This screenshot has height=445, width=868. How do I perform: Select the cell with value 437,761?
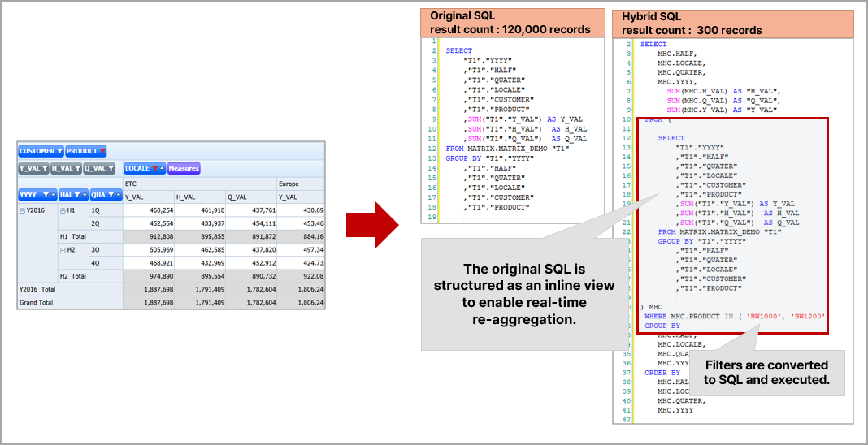[251, 210]
